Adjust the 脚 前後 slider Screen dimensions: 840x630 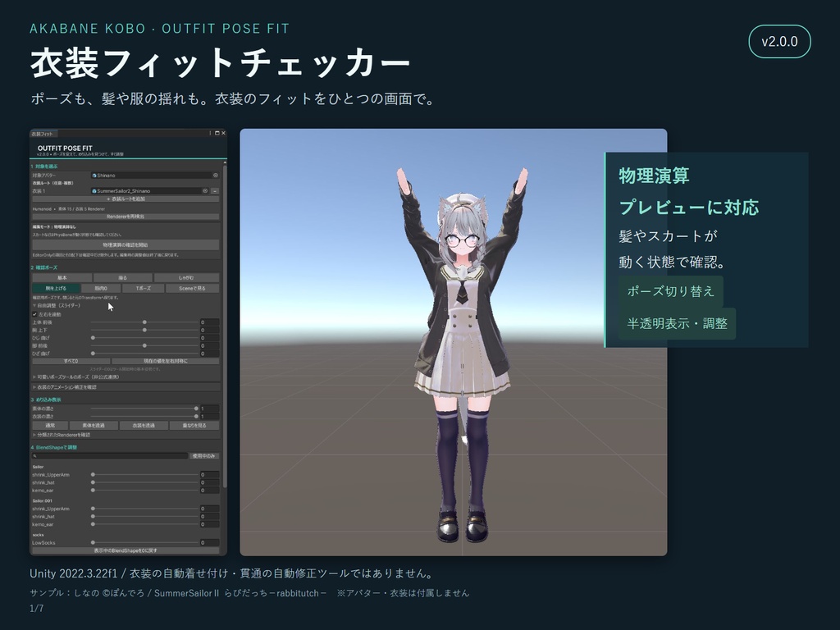coord(144,345)
